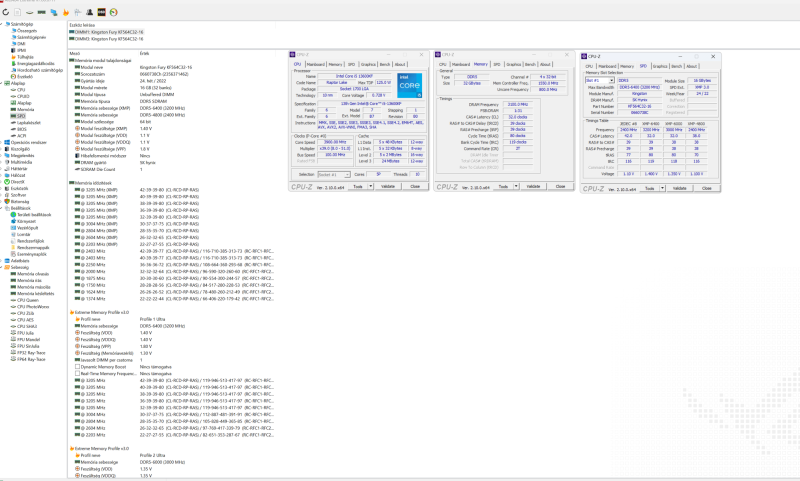Click the Refresh icon in AIDA64 toolbar
Viewport: 800px width, 481px height.
(x=6, y=12)
